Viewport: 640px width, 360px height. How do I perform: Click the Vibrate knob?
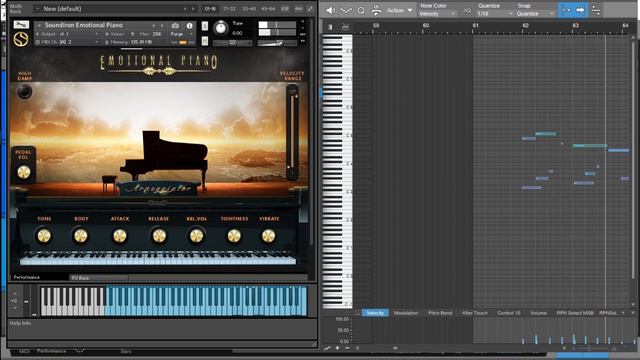(268, 236)
